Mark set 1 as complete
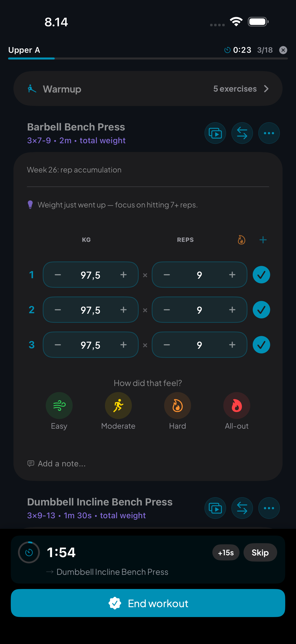This screenshot has height=644, width=296. coord(261,274)
